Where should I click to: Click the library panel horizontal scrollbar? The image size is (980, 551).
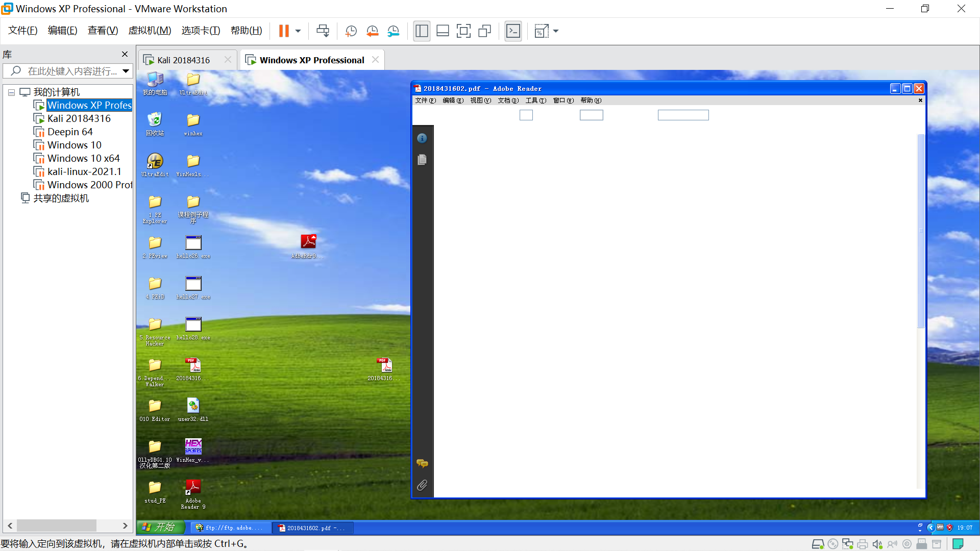pyautogui.click(x=56, y=525)
